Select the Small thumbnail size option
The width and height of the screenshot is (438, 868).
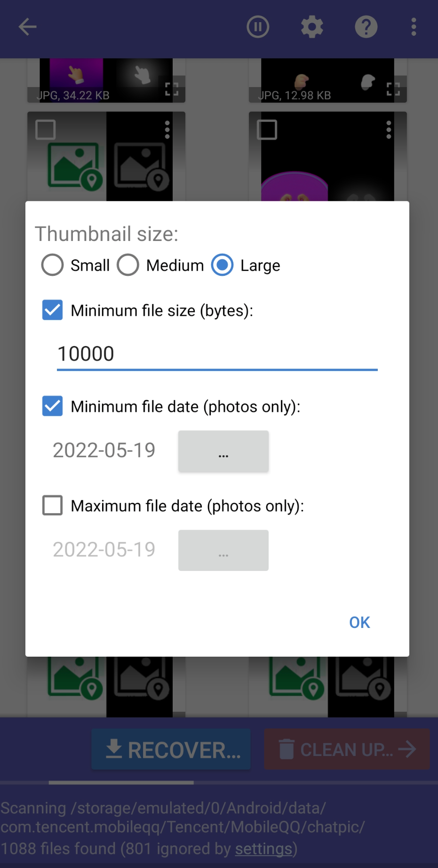tap(52, 265)
